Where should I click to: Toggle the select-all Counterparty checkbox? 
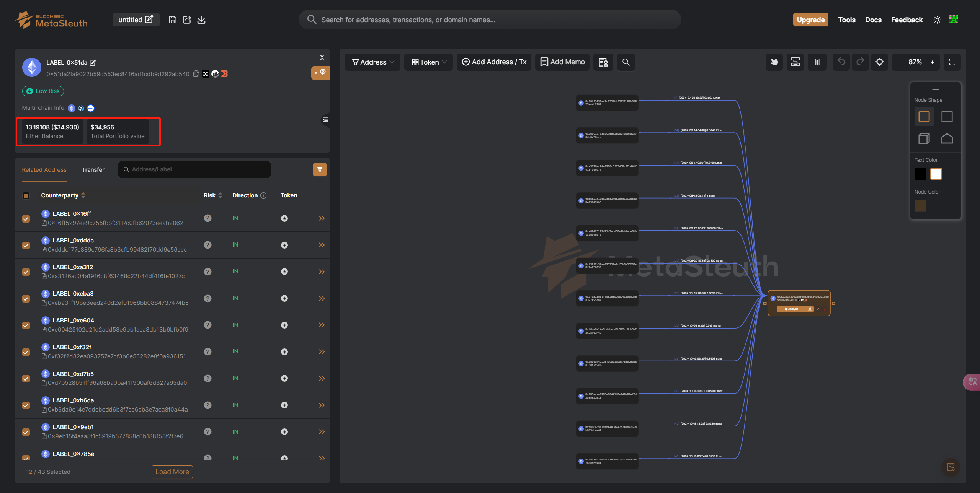(x=26, y=195)
